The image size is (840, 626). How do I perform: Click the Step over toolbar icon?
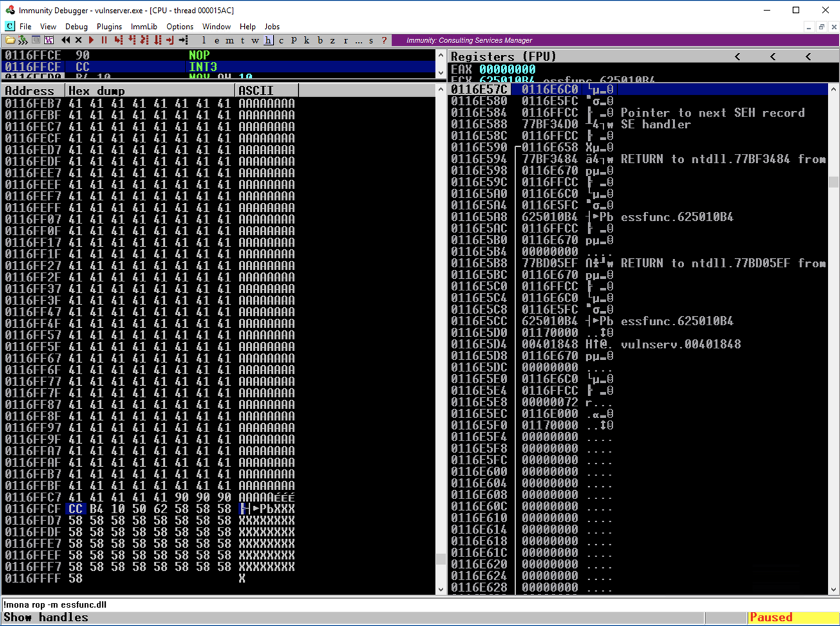131,40
